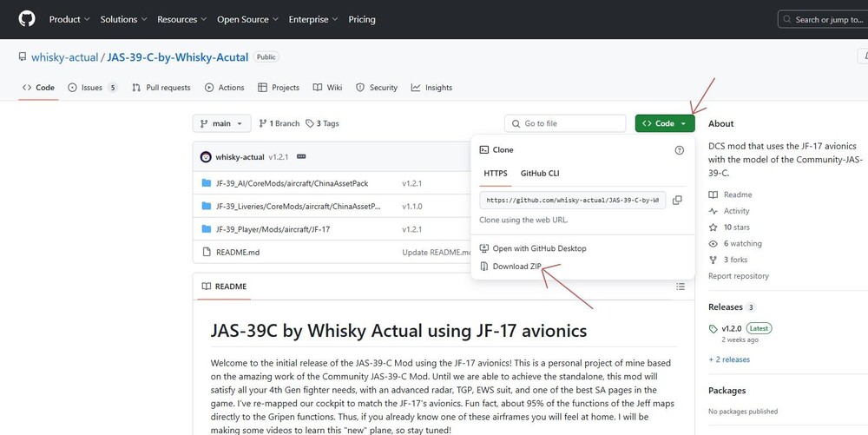868x435 pixels.
Task: Open JF-39_AI/CoreMods/aircraft/ChinaAssetPack folder name
Action: [293, 183]
